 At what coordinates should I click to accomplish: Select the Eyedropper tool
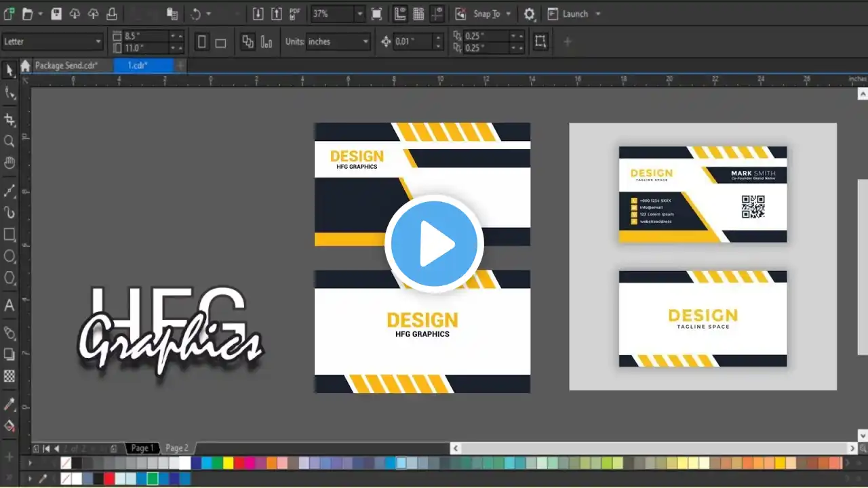tap(9, 405)
